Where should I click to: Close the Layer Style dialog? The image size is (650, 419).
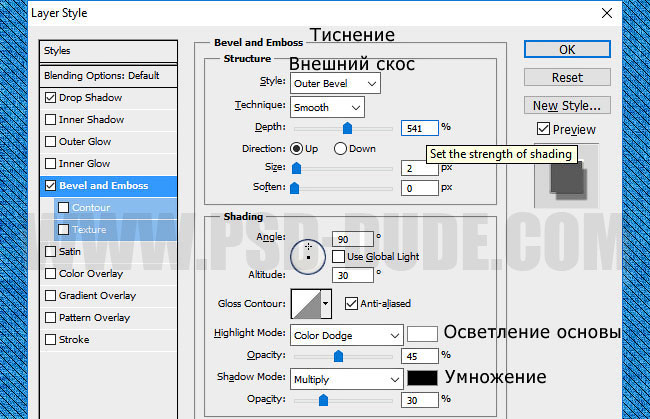click(x=607, y=13)
